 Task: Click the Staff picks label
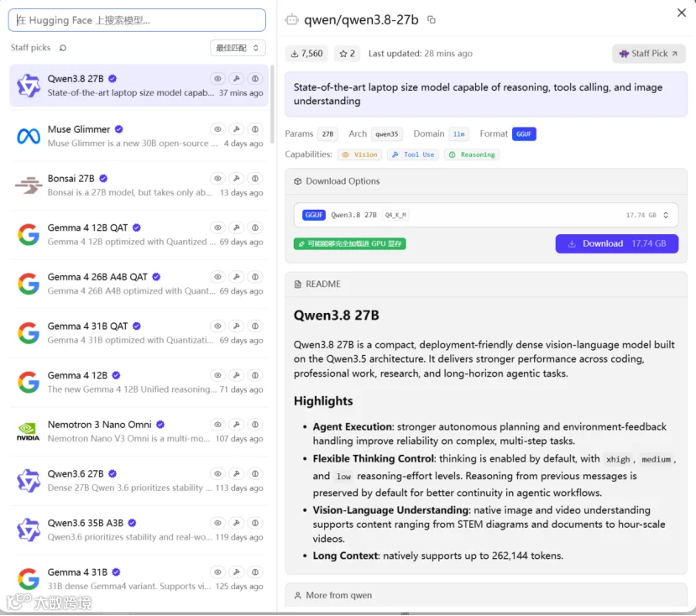[x=30, y=48]
